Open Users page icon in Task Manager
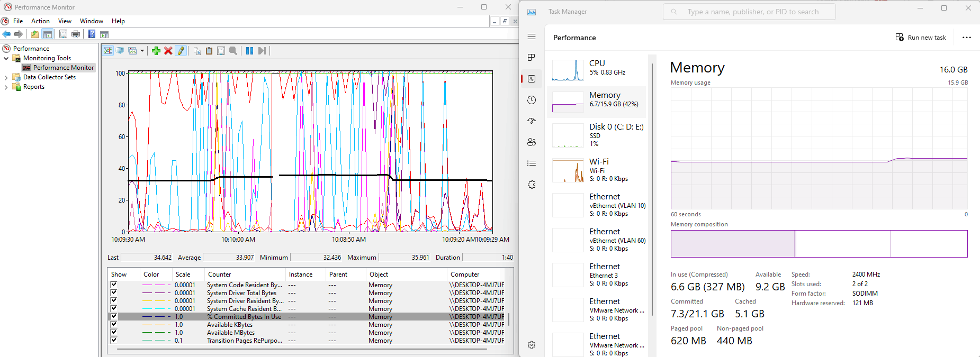980x357 pixels. 532,142
